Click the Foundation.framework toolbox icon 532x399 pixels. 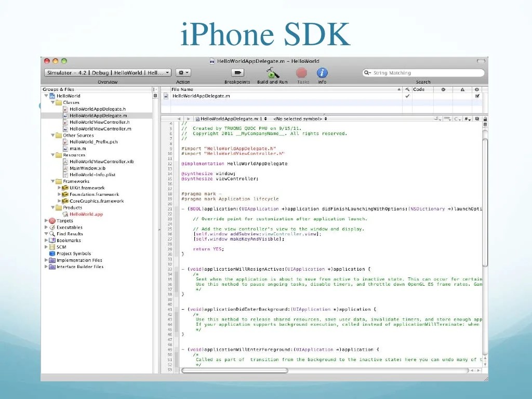click(65, 194)
